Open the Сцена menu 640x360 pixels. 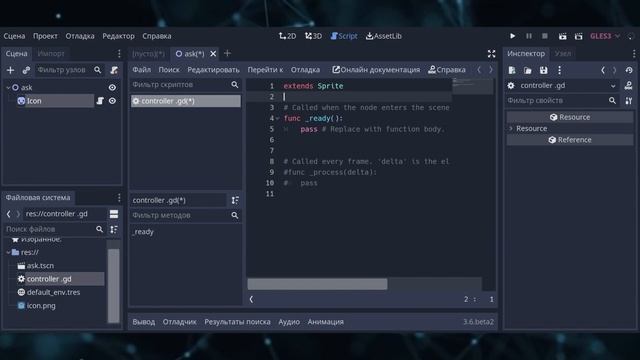[14, 36]
